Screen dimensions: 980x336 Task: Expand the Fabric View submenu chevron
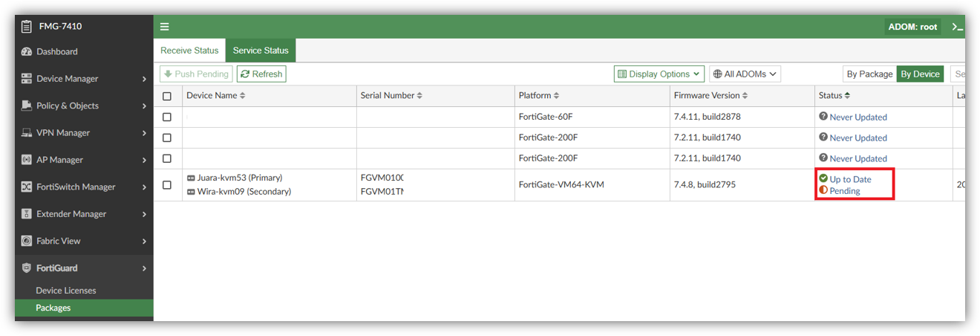pyautogui.click(x=144, y=242)
